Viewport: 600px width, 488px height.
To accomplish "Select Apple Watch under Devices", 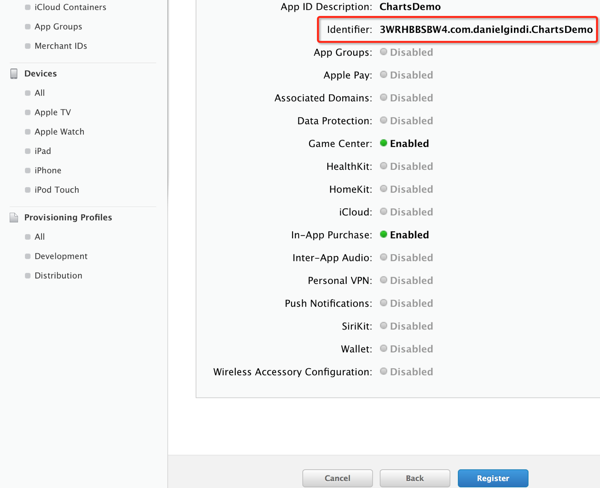I will (x=59, y=132).
